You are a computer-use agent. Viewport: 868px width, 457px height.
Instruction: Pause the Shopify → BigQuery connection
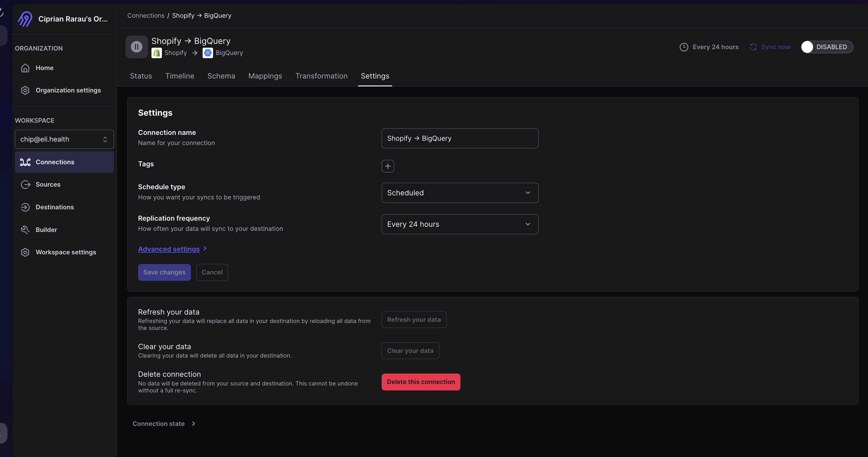tap(136, 47)
